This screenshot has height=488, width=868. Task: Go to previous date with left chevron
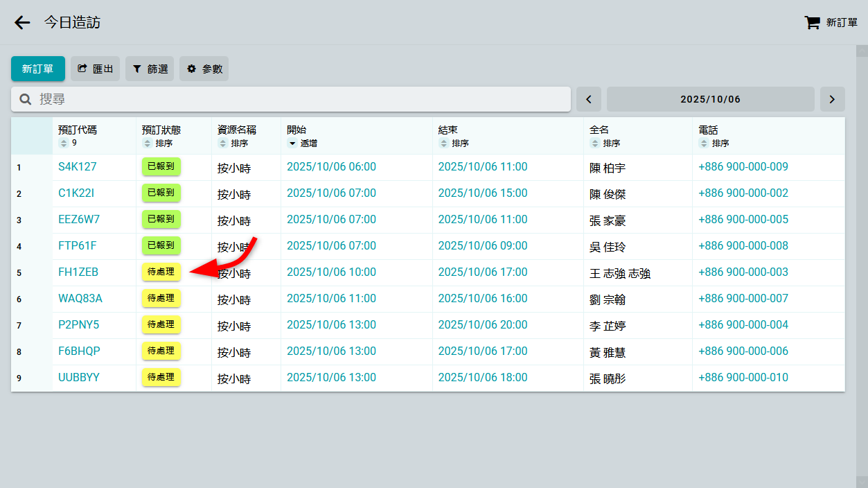(x=589, y=99)
